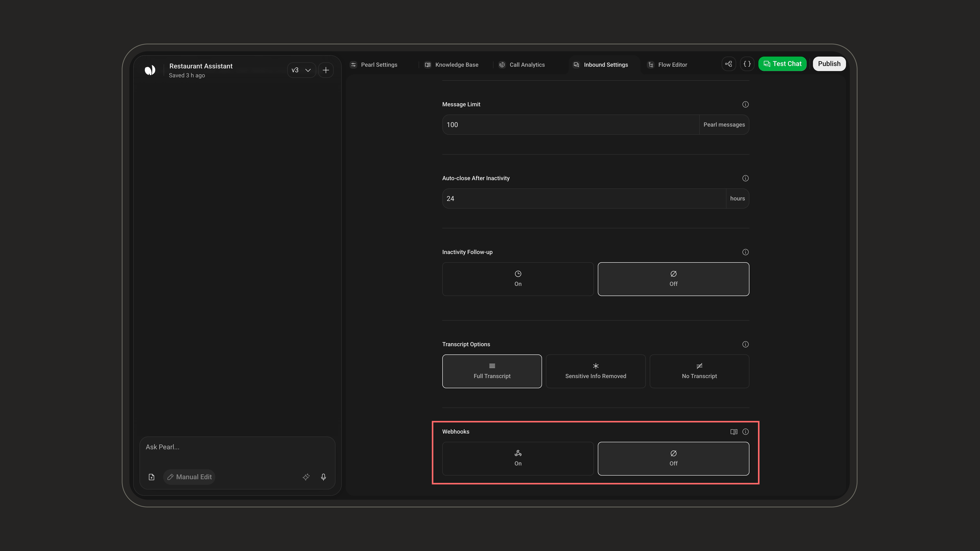Select Full Transcript option
980x551 pixels.
click(492, 372)
